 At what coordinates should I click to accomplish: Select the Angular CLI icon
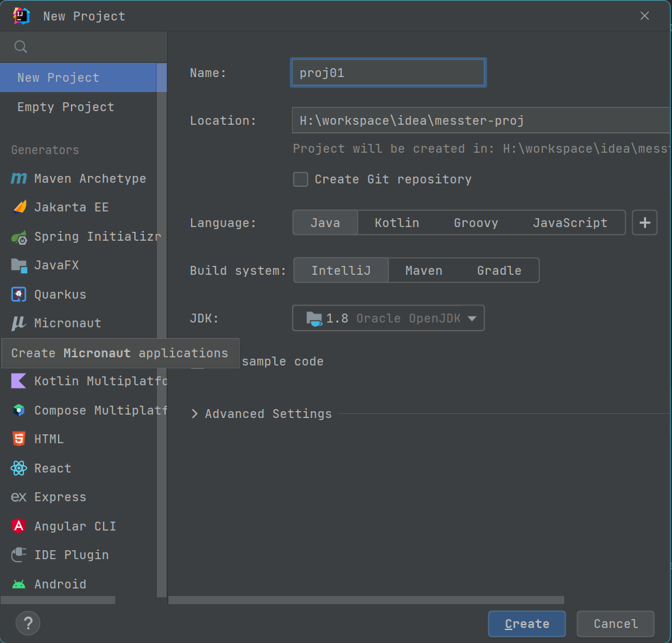click(x=18, y=526)
